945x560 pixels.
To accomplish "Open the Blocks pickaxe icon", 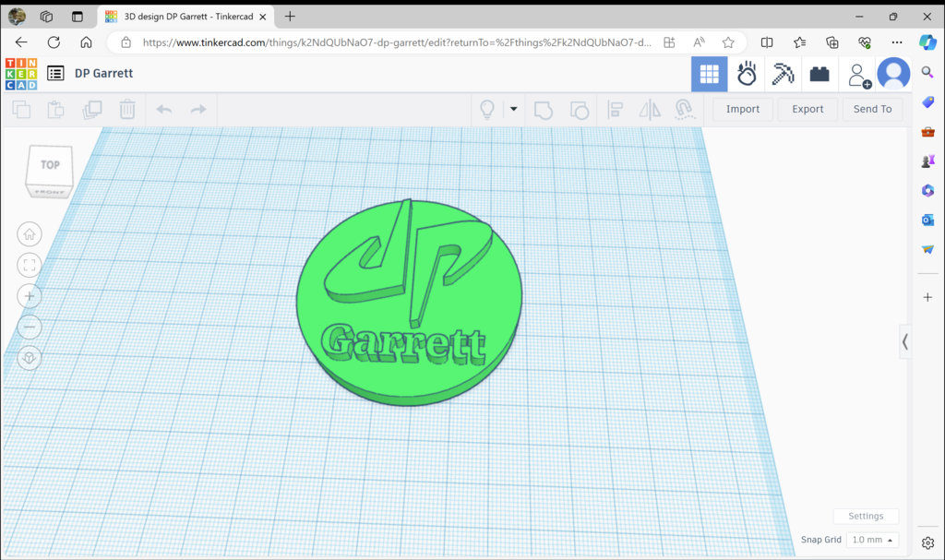I will coord(783,74).
